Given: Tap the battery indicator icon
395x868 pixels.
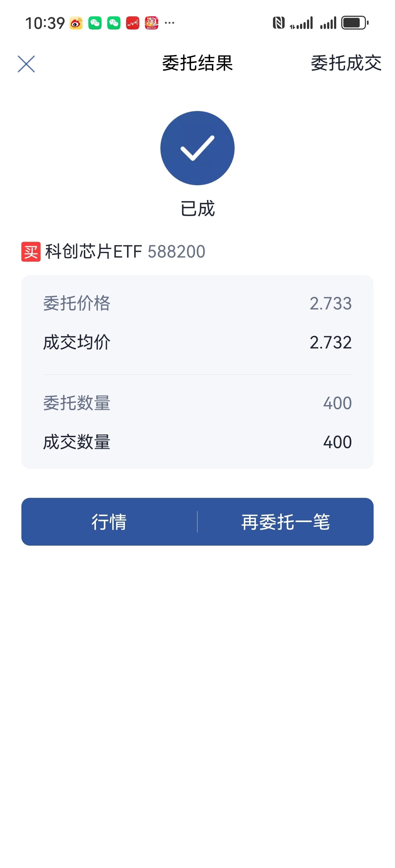Looking at the screenshot, I should pos(354,23).
